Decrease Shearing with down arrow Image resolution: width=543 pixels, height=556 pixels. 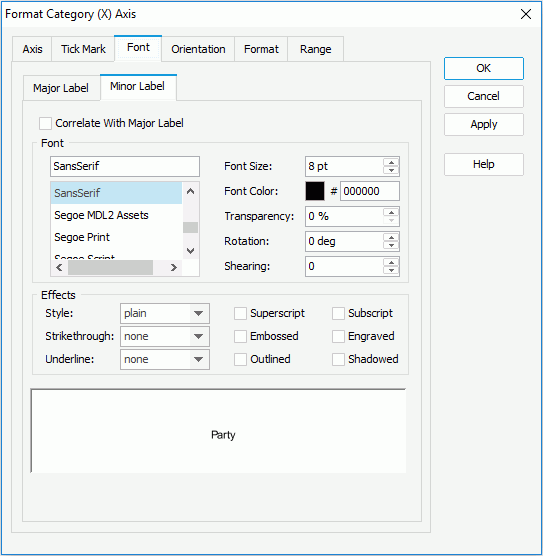click(391, 271)
